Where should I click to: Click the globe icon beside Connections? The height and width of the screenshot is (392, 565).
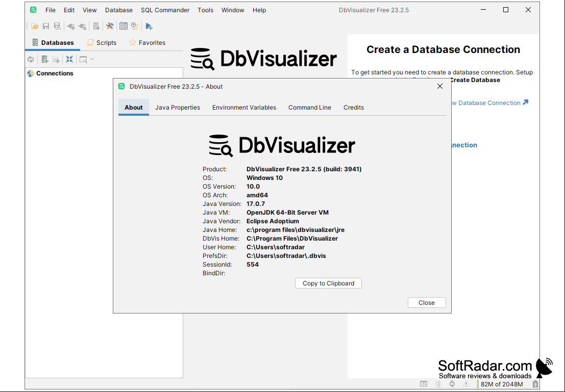coord(31,73)
